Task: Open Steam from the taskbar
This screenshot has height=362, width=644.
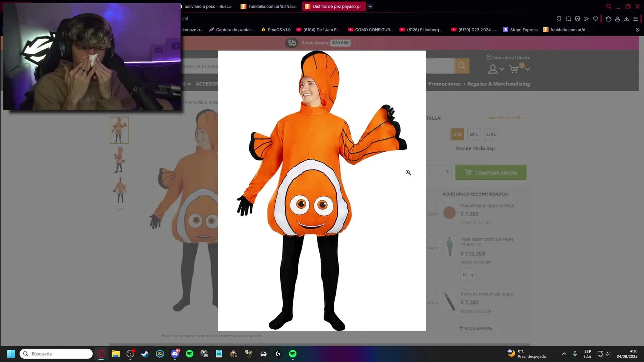Action: click(145, 354)
